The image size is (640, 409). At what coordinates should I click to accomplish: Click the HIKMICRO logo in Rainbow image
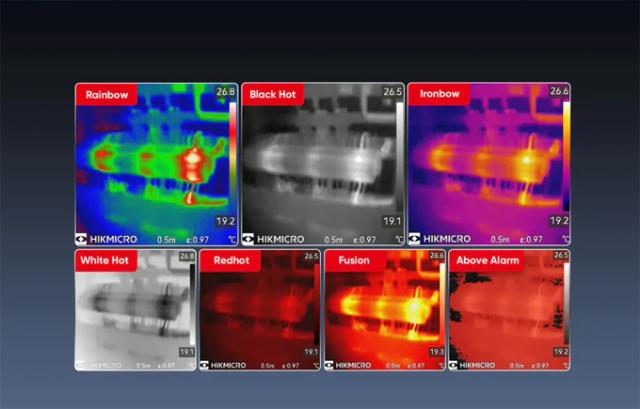click(x=109, y=240)
